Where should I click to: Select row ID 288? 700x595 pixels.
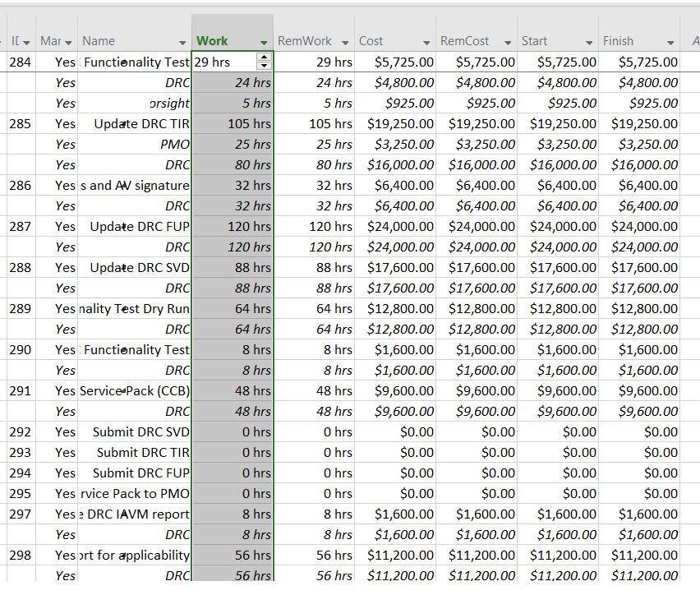tap(21, 267)
